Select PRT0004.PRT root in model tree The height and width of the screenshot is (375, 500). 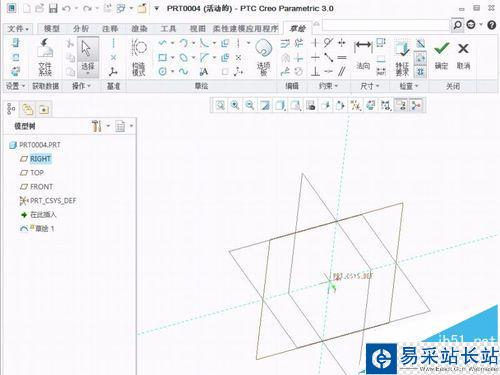pyautogui.click(x=35, y=145)
